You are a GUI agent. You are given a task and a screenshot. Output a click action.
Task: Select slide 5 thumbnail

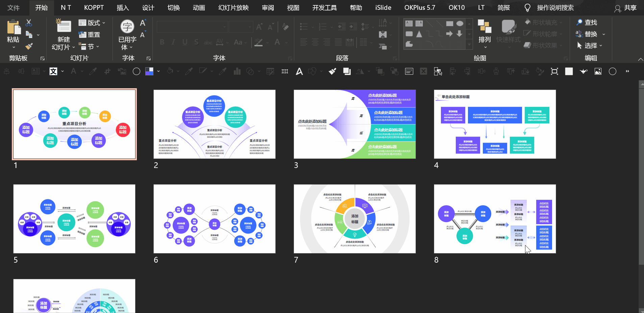[x=74, y=219]
